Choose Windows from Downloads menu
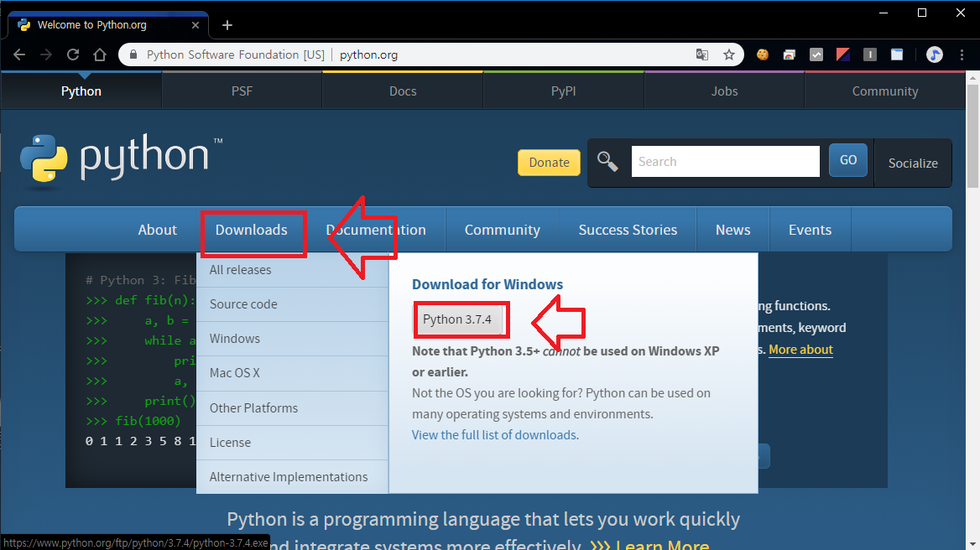The image size is (980, 550). click(293, 339)
